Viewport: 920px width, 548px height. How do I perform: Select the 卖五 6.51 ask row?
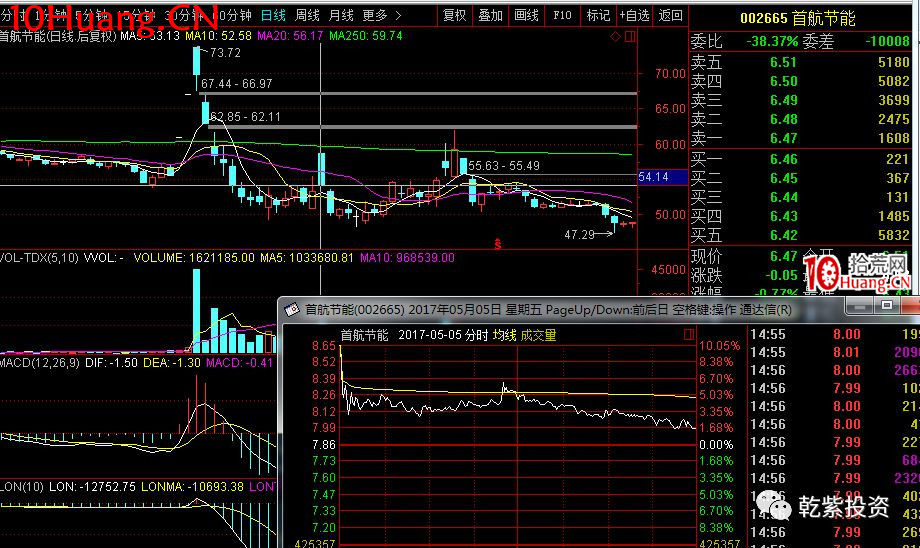(x=800, y=62)
